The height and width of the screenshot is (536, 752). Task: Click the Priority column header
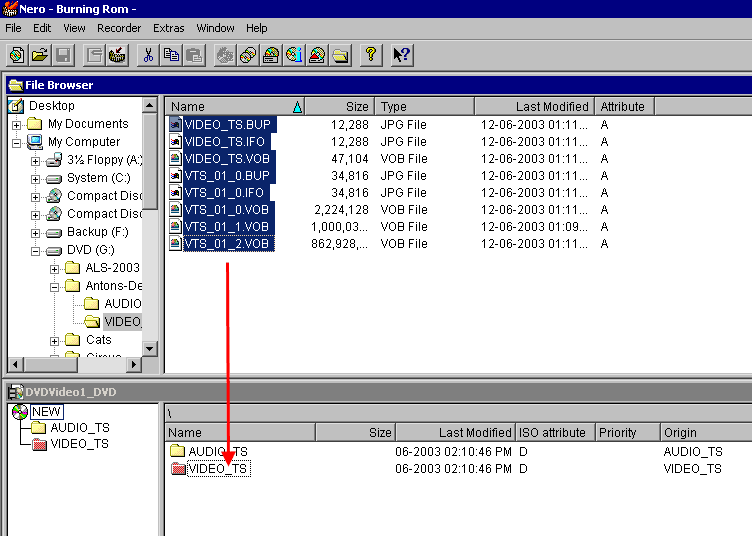[x=628, y=432]
